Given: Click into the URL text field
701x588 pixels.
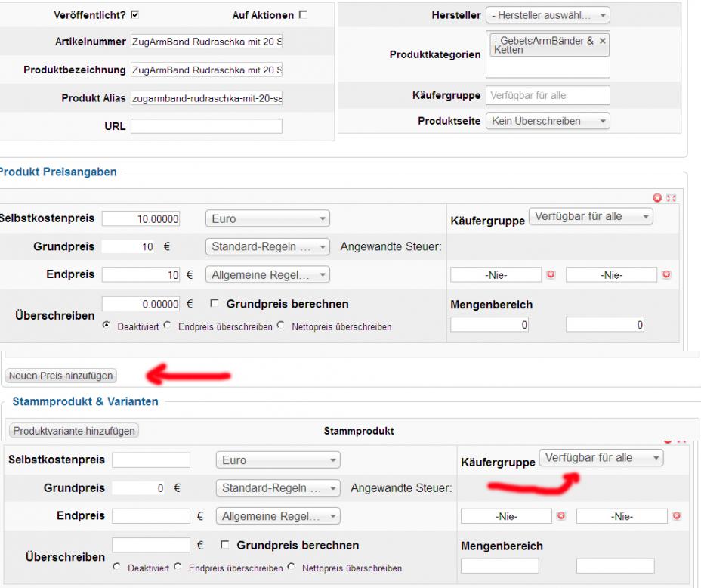Looking at the screenshot, I should pos(206,126).
